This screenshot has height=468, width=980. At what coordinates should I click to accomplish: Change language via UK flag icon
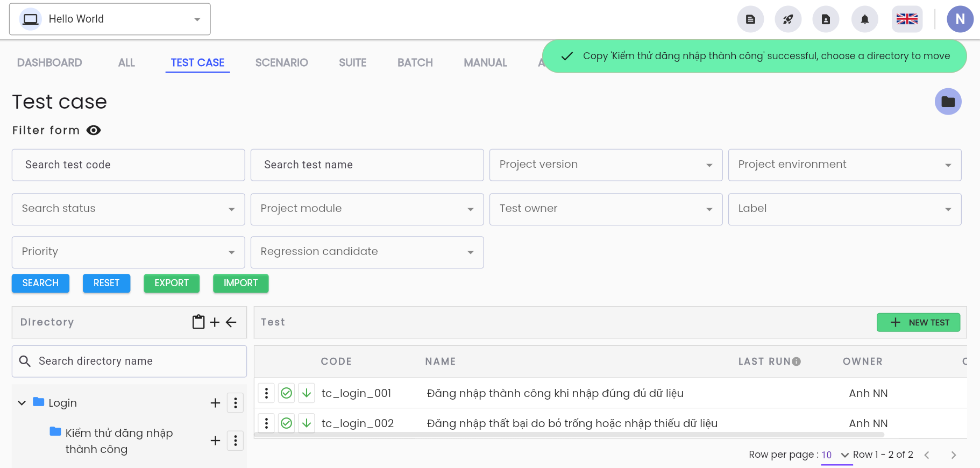pyautogui.click(x=907, y=19)
